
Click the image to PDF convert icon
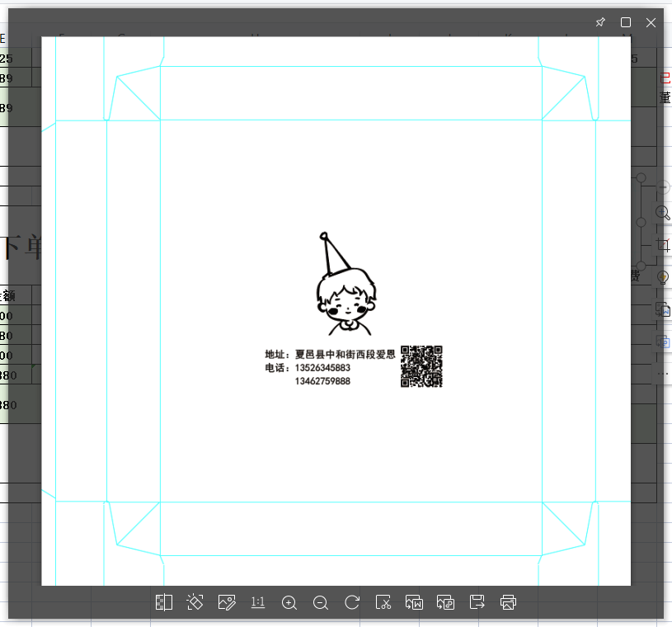click(445, 602)
